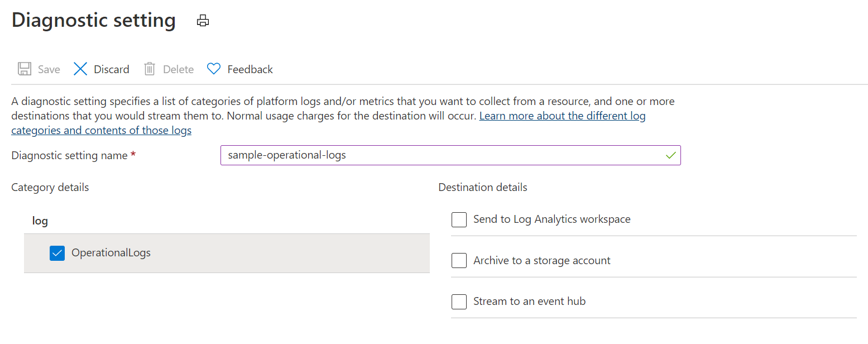Screen dimensions: 868x344
Task: Choose the Discard text label in toolbar
Action: (x=112, y=69)
